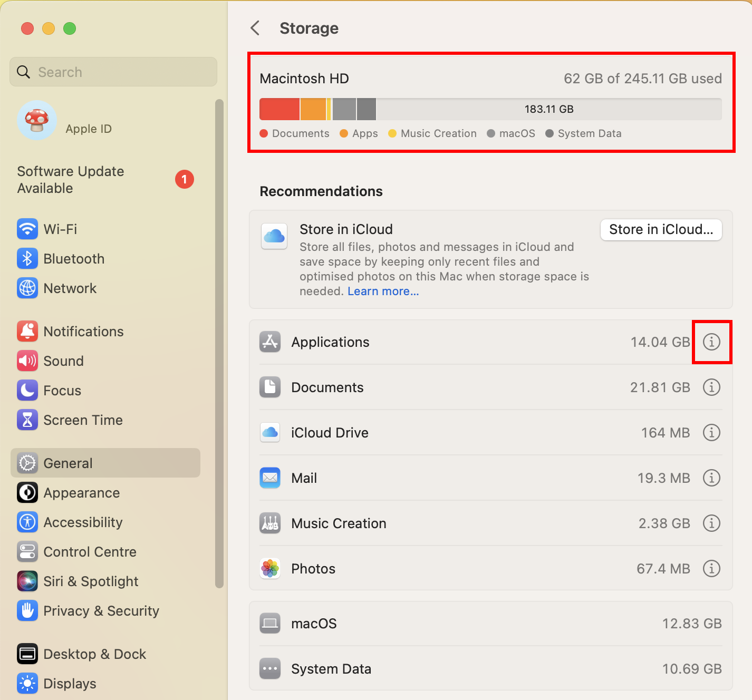Image resolution: width=752 pixels, height=700 pixels.
Task: Click the Screen Time hourglass icon
Action: [x=27, y=420]
